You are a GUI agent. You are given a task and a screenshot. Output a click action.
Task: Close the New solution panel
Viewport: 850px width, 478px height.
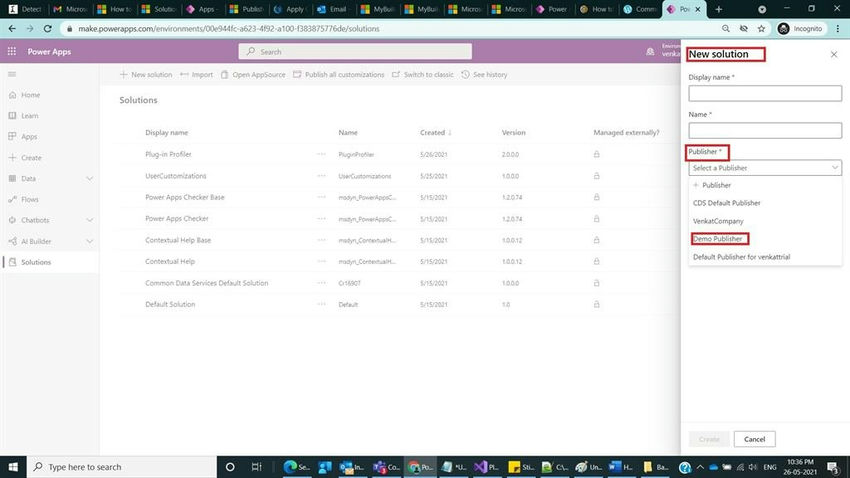click(834, 54)
